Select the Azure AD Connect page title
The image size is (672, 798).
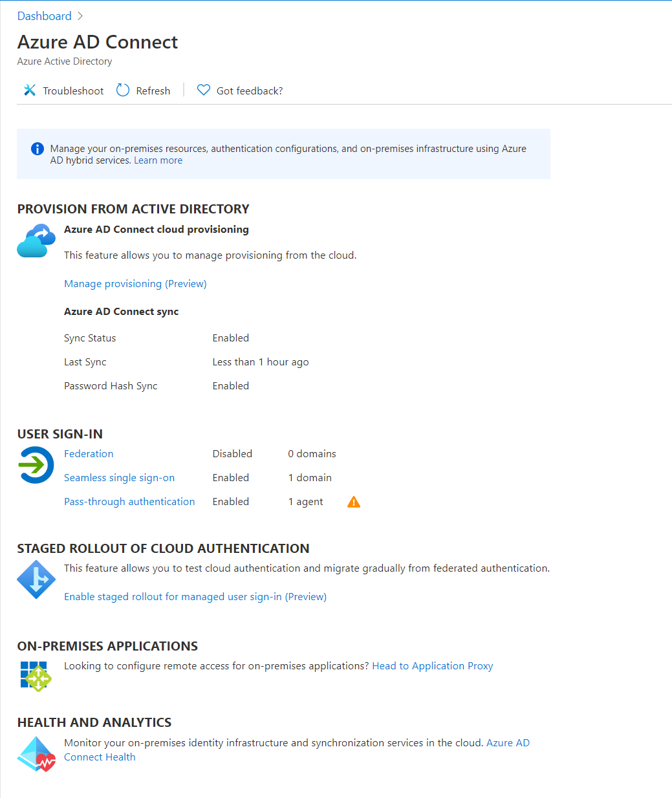point(98,42)
